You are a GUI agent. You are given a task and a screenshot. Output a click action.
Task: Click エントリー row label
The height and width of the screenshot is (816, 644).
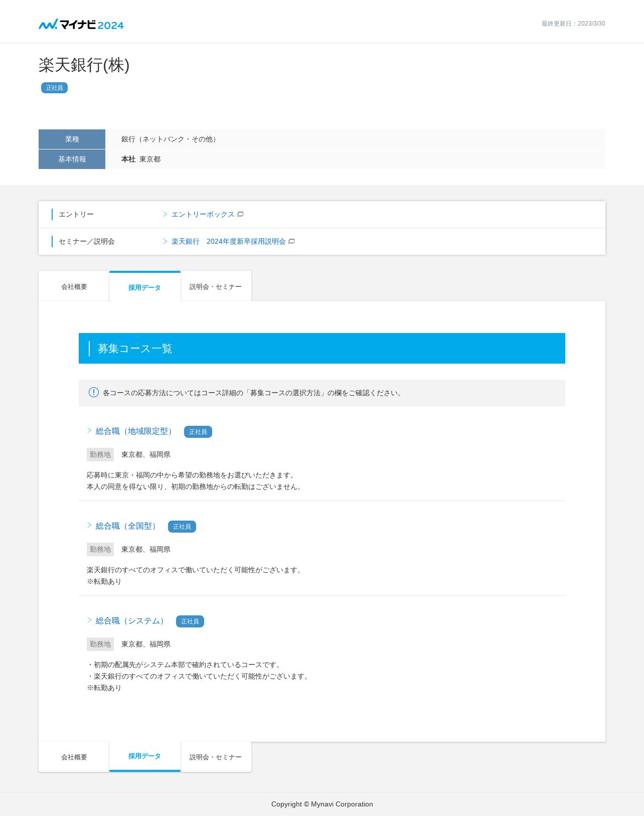(76, 214)
